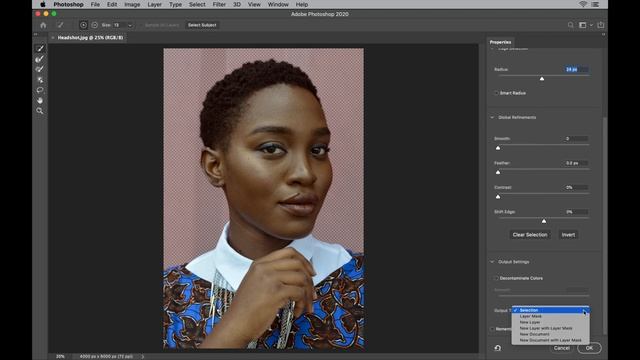The image size is (640, 360).
Task: Click the Cancel button
Action: [562, 348]
